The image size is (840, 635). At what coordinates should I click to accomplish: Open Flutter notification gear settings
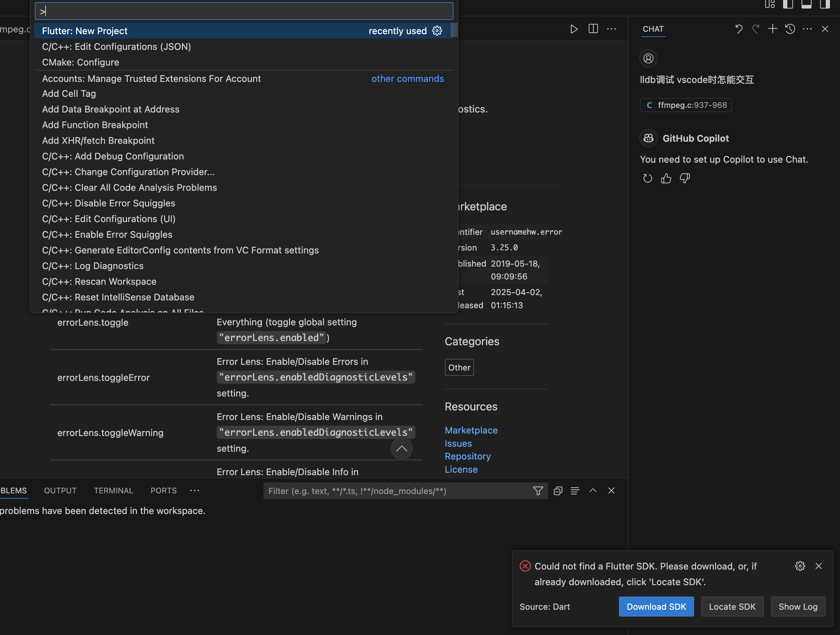pos(800,566)
